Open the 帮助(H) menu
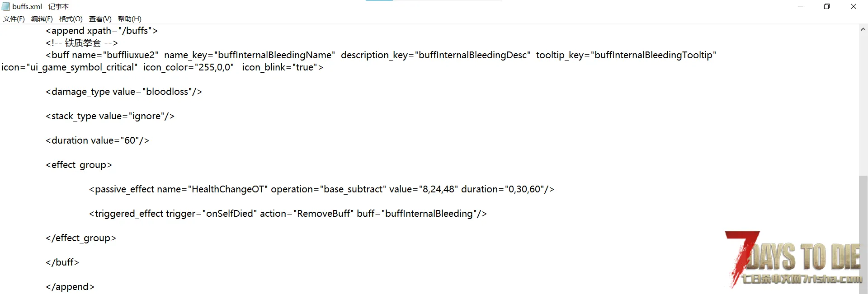868x294 pixels. (x=129, y=19)
